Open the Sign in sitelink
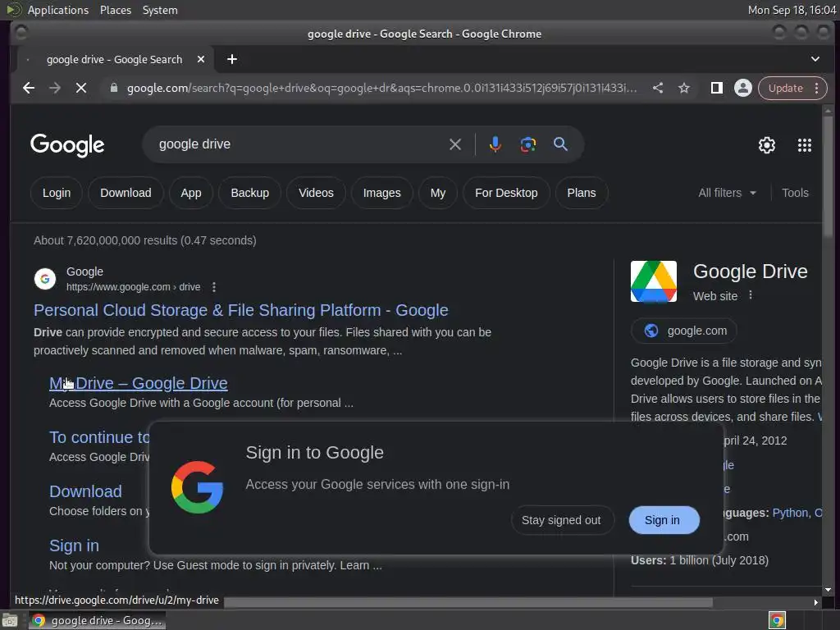This screenshot has height=630, width=840. [74, 546]
